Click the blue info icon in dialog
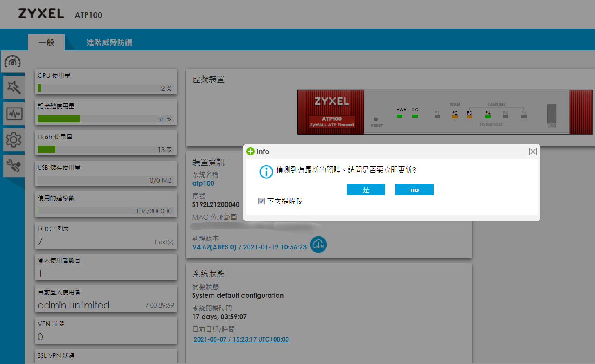 click(x=266, y=172)
